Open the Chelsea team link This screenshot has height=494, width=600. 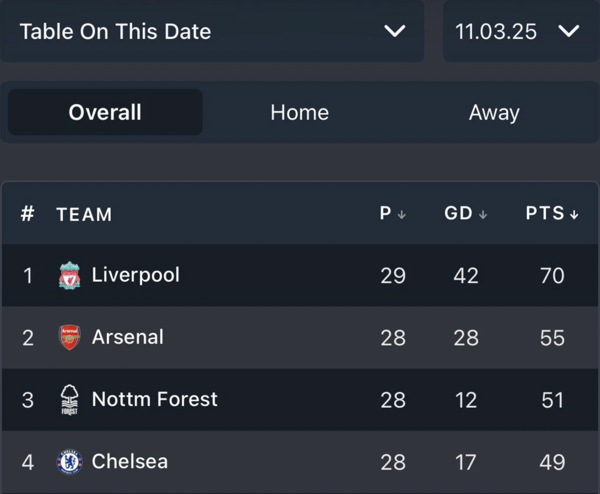click(129, 462)
